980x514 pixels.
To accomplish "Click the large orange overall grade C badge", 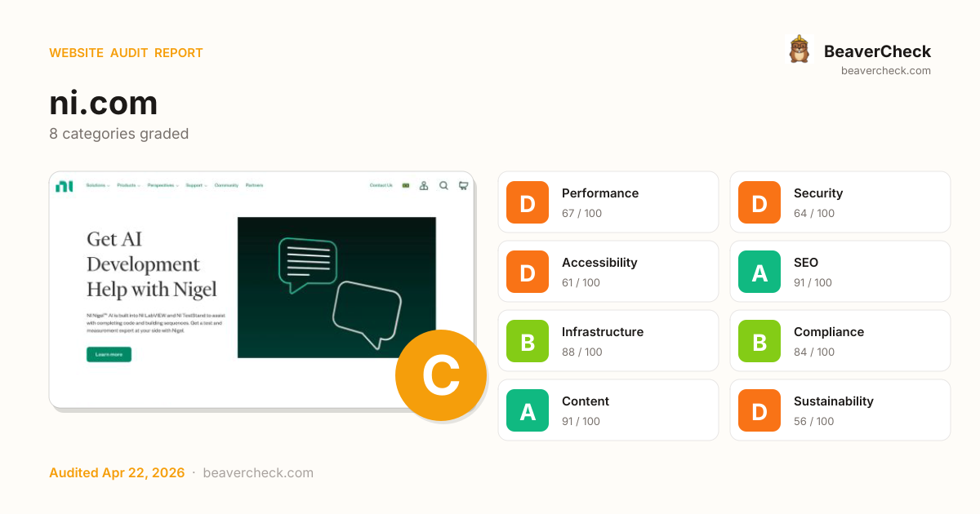I will click(x=440, y=375).
